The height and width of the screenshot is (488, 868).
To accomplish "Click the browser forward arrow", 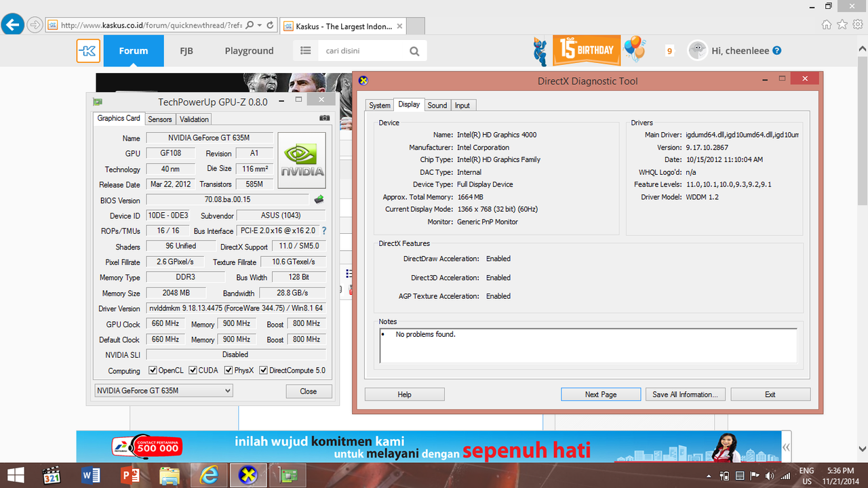I will coord(35,25).
